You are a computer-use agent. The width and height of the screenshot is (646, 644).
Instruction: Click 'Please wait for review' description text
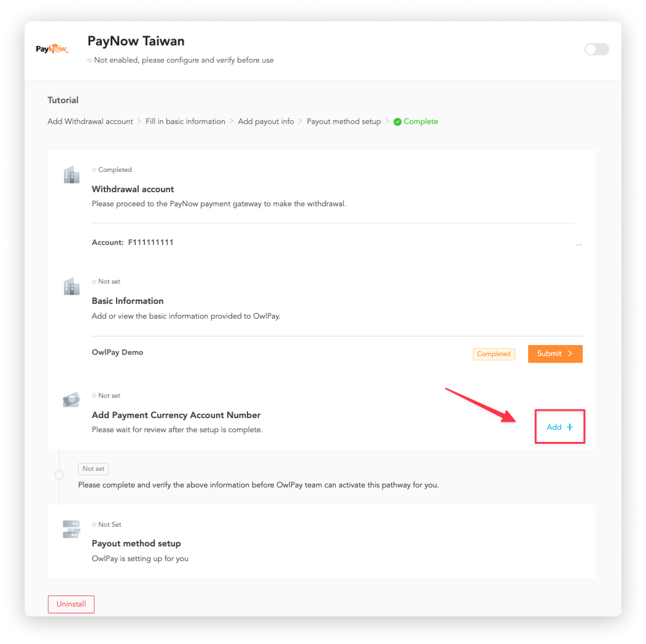point(177,429)
